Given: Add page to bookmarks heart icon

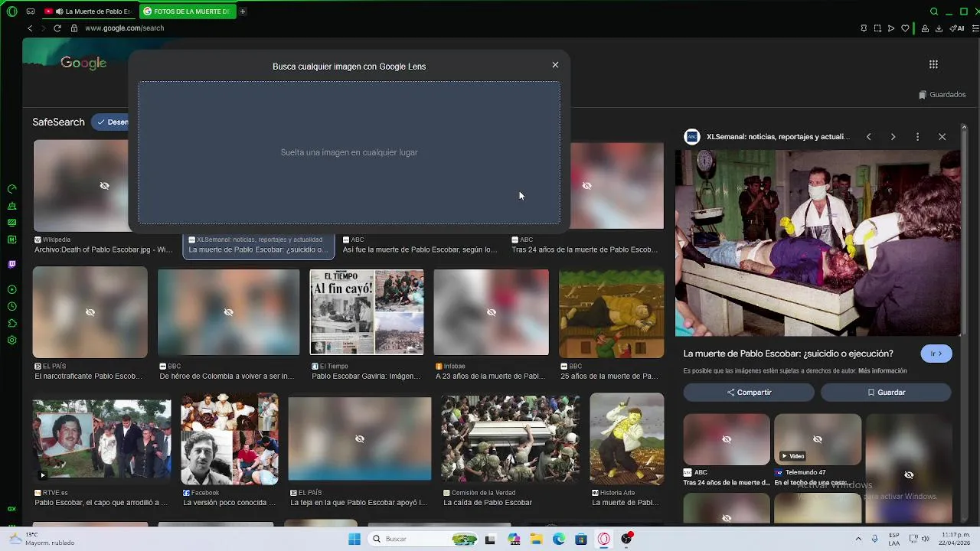Looking at the screenshot, I should 905,28.
